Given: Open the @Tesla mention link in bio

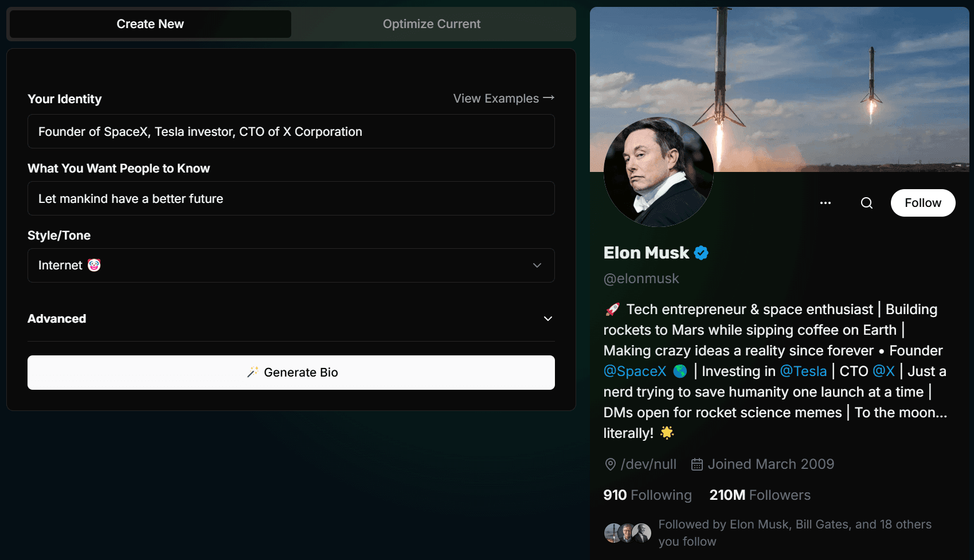Looking at the screenshot, I should pos(804,371).
